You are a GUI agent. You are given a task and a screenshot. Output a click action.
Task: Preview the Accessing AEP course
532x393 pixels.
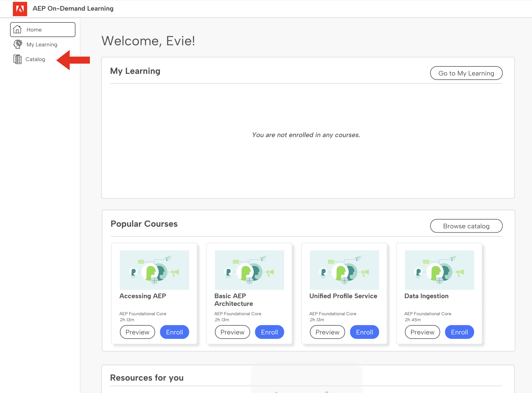(x=137, y=332)
